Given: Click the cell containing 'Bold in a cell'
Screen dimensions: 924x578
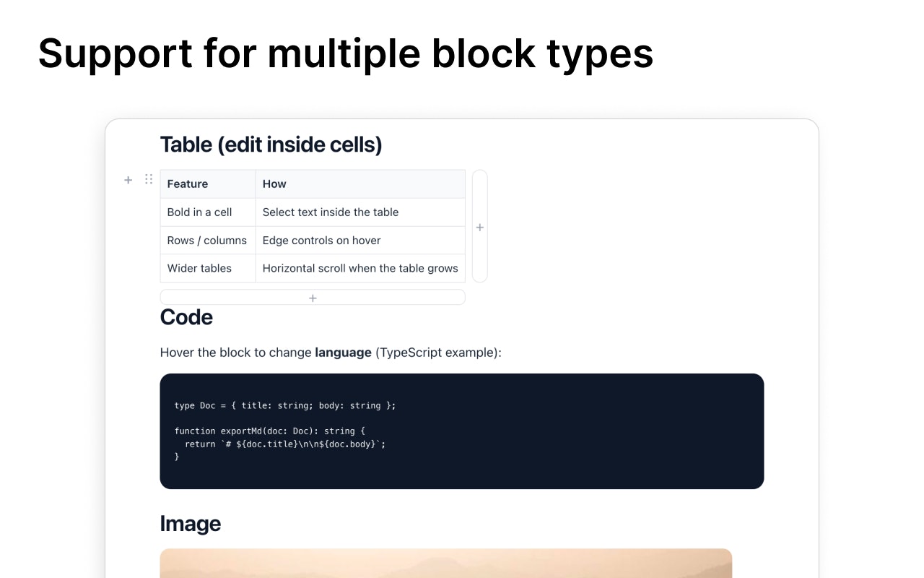Looking at the screenshot, I should 199,212.
